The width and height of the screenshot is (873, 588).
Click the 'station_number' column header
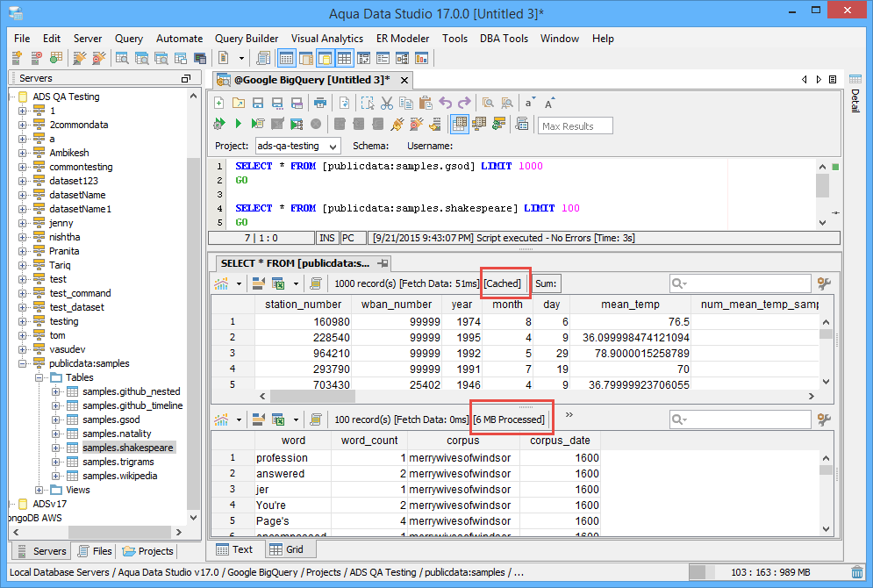(x=303, y=305)
